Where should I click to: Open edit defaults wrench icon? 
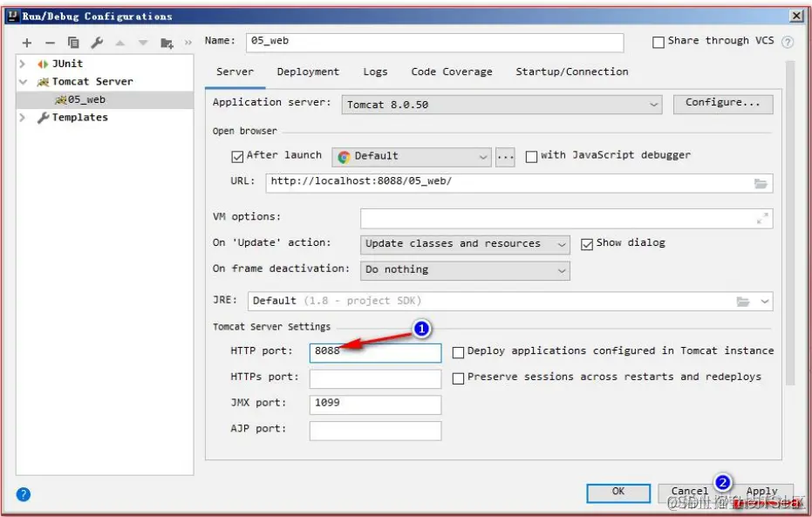click(x=97, y=43)
